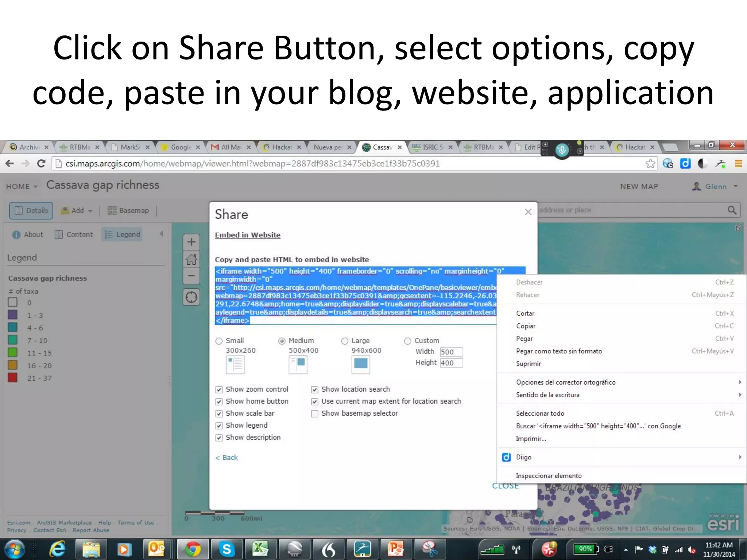Image resolution: width=747 pixels, height=560 pixels.
Task: Click the custom Height input field
Action: tap(451, 363)
